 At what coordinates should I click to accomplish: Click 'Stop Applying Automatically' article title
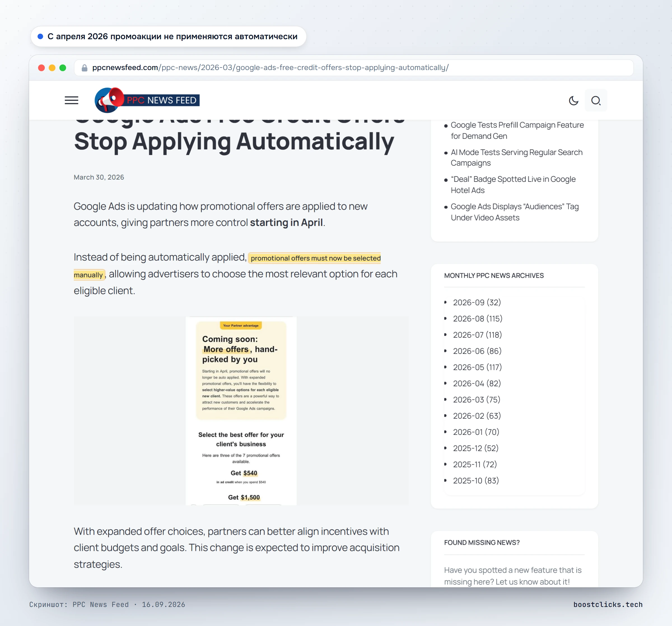(234, 142)
